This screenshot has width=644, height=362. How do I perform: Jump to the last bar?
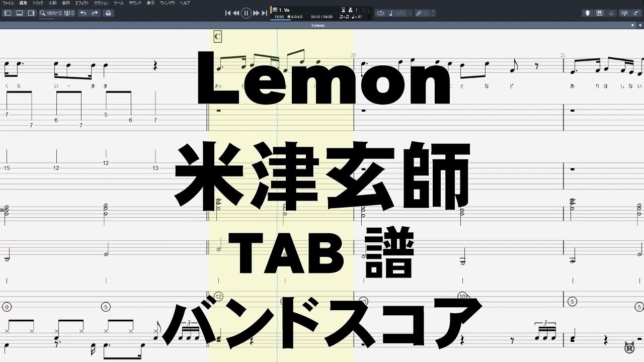264,13
